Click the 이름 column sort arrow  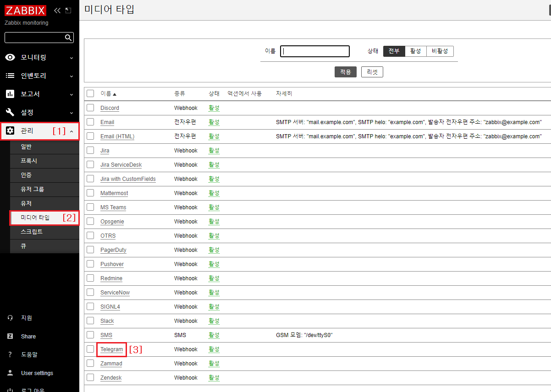(x=115, y=94)
